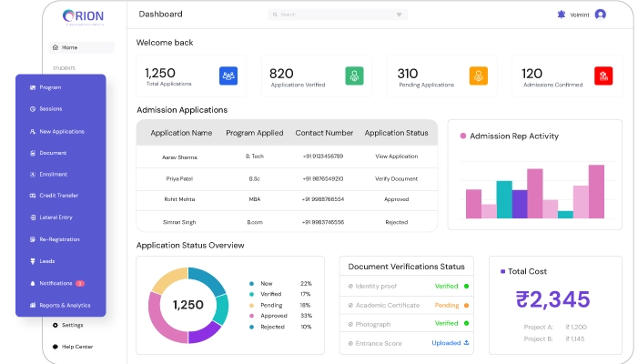Click the Settings gear icon in sidebar
Screen dimensions: 638x364
click(55, 325)
